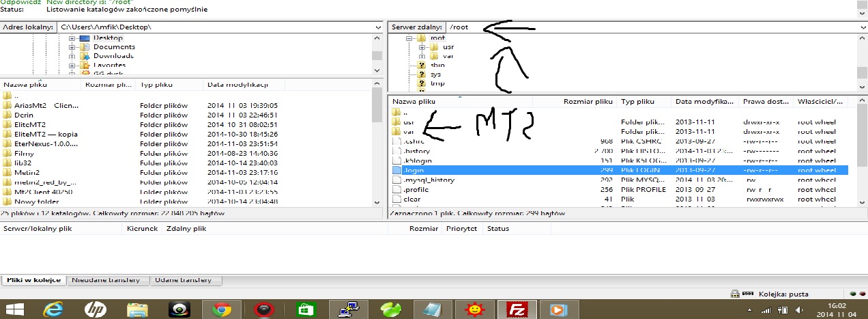This screenshot has width=868, height=319.
Task: Open FileZilla from the taskbar
Action: pos(517,309)
